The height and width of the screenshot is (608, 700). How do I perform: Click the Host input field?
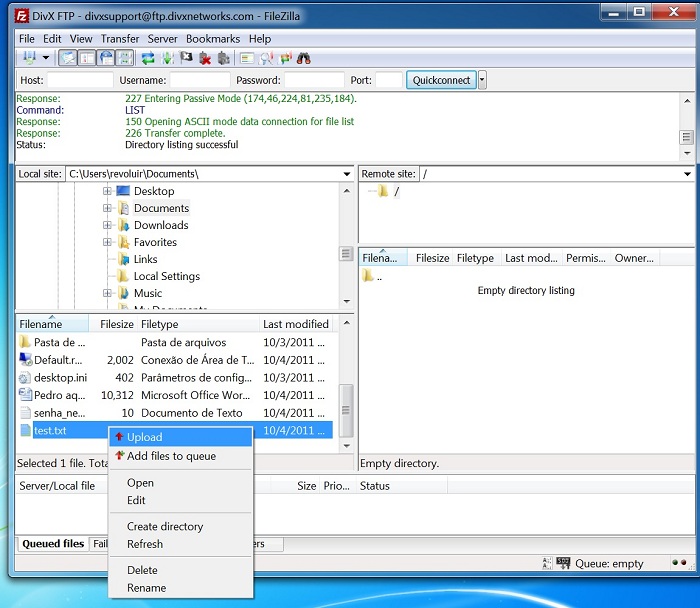coord(80,80)
